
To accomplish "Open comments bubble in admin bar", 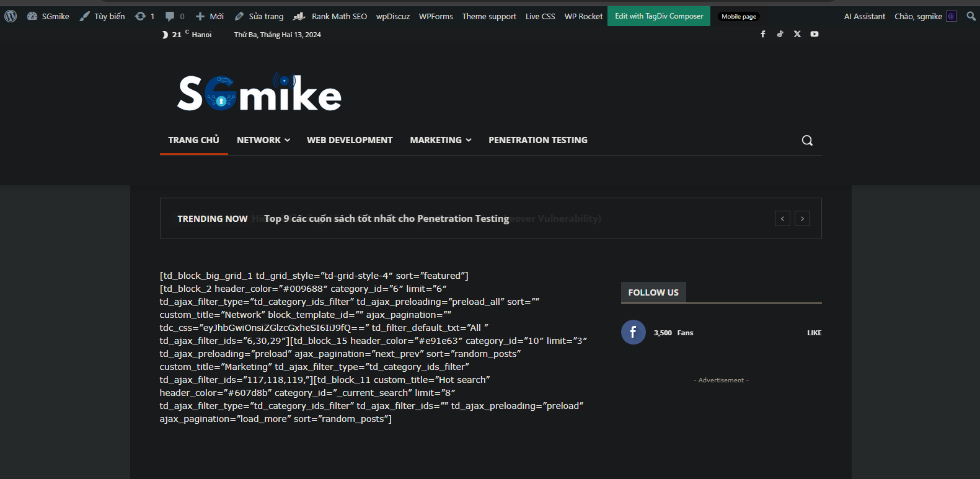I will pyautogui.click(x=175, y=16).
